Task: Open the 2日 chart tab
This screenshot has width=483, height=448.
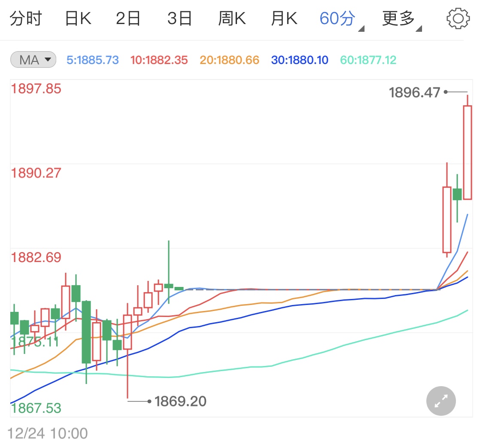Action: (x=128, y=18)
